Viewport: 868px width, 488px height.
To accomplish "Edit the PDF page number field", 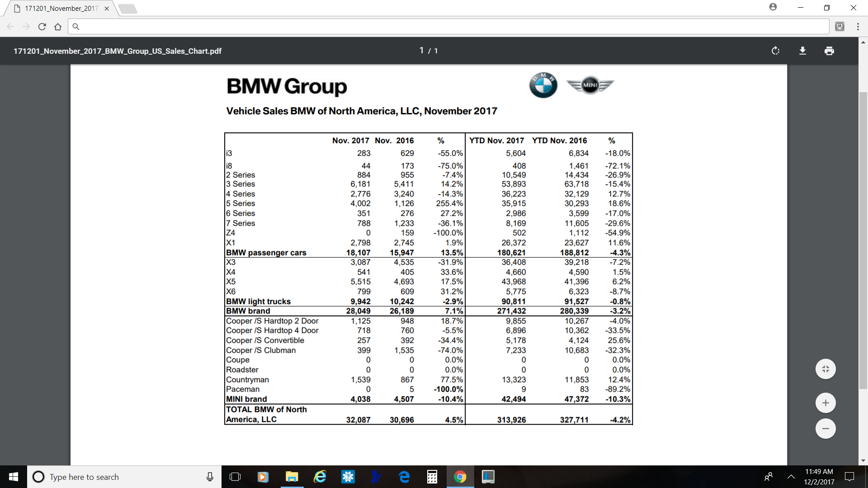I will tap(421, 51).
